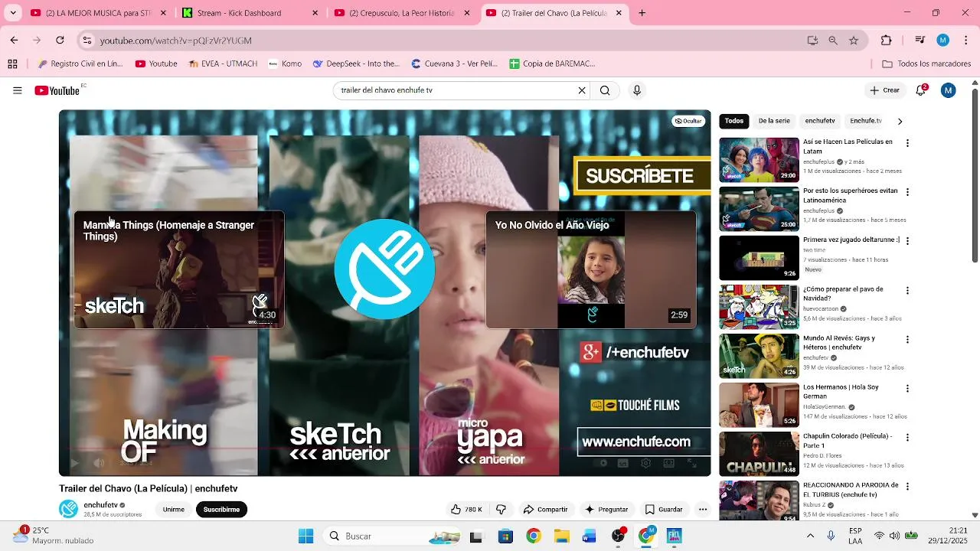
Task: Open the Chrome extensions puzzle icon
Action: [x=887, y=41]
